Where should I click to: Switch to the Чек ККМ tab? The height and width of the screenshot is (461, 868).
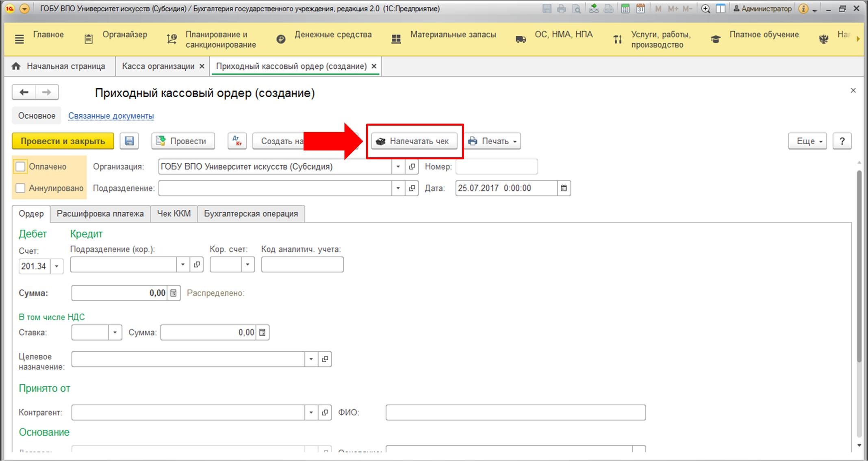coord(174,214)
